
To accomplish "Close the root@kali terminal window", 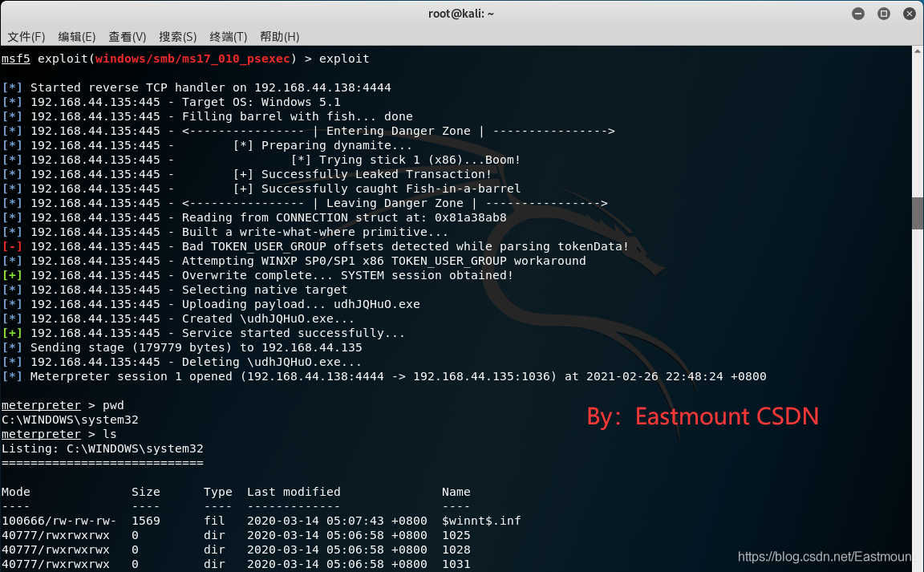I will (910, 14).
